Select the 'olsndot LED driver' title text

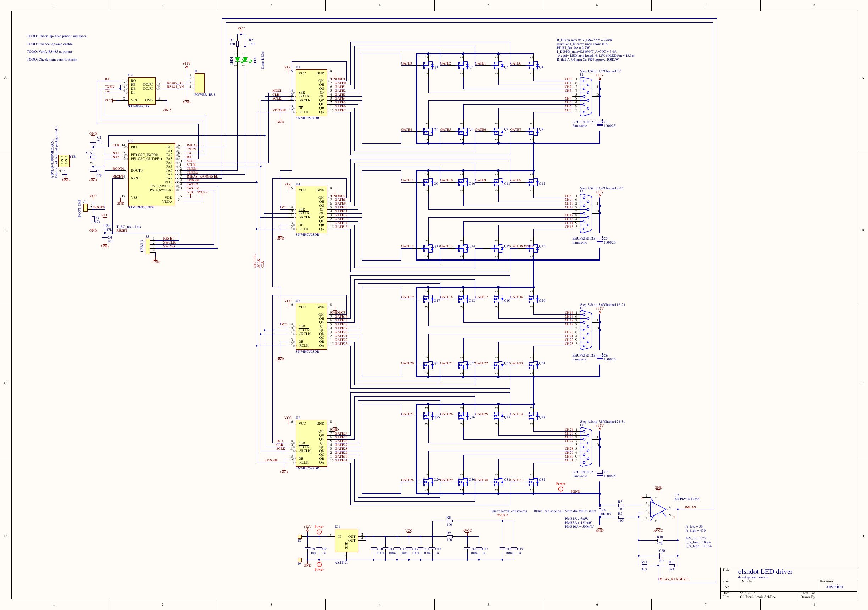[x=765, y=571]
